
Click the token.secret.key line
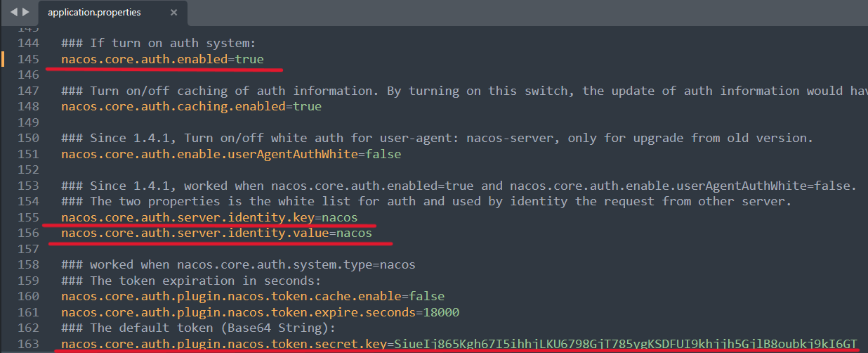[459, 344]
